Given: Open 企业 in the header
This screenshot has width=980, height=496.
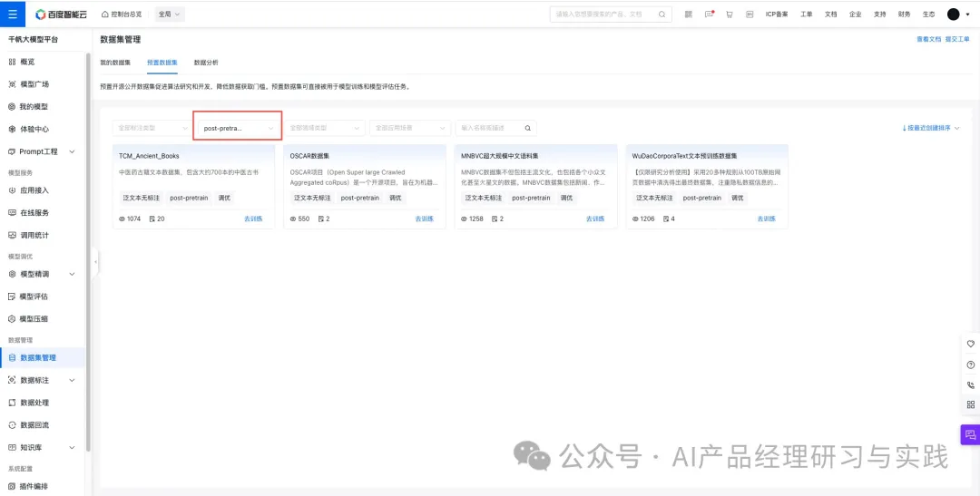Looking at the screenshot, I should click(x=855, y=14).
